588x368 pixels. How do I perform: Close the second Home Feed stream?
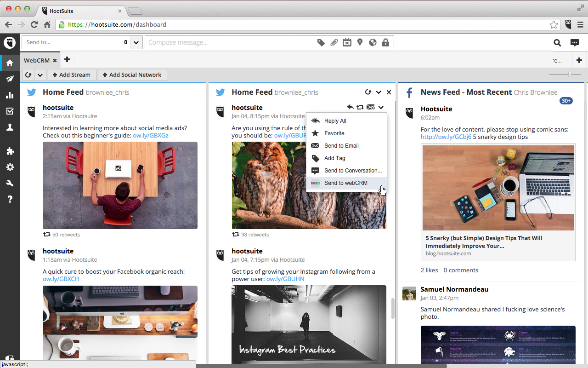[389, 92]
